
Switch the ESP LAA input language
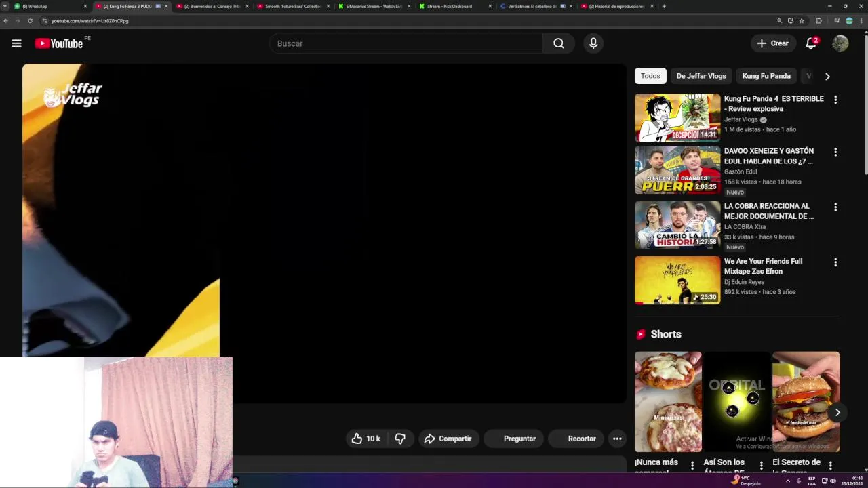pyautogui.click(x=812, y=481)
